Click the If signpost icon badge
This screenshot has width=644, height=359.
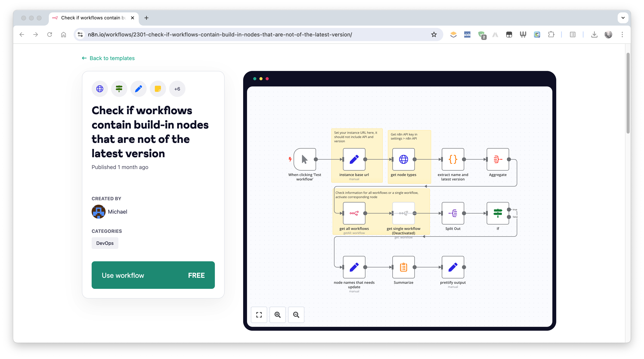119,89
